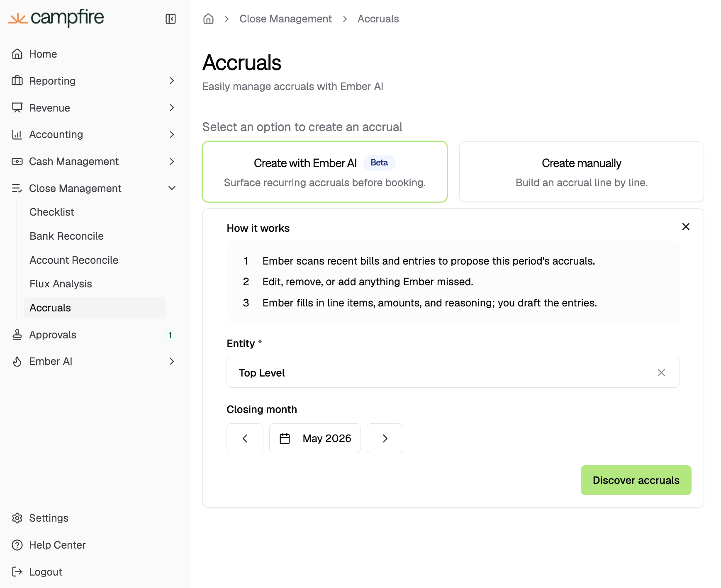Click the Campfire logo
The height and width of the screenshot is (588, 721).
[x=56, y=18]
